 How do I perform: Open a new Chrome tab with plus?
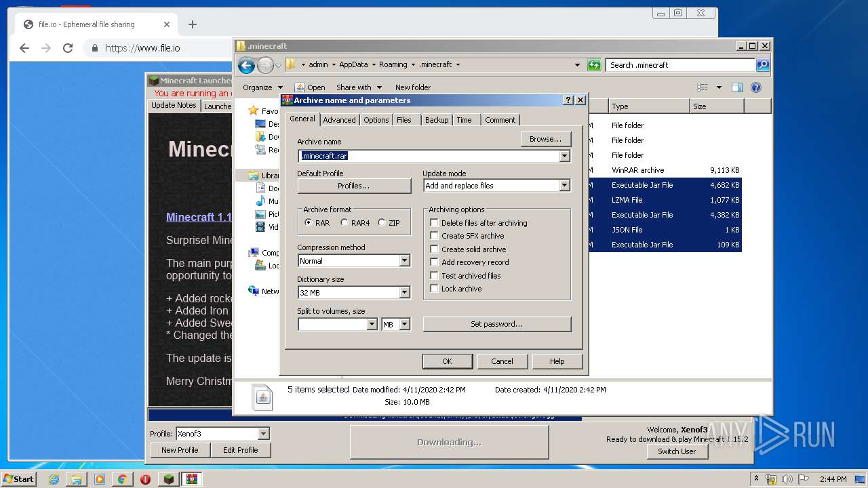193,24
